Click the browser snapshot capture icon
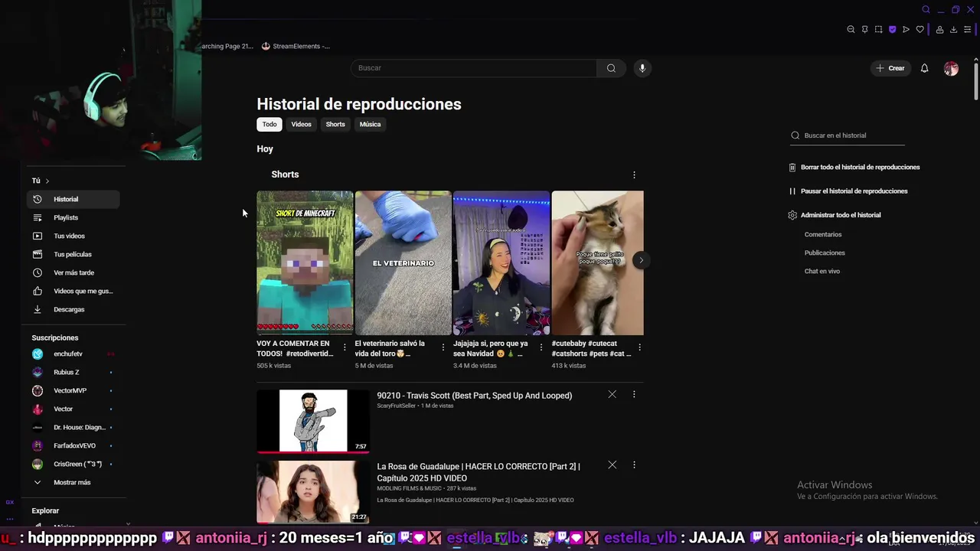 pyautogui.click(x=878, y=30)
